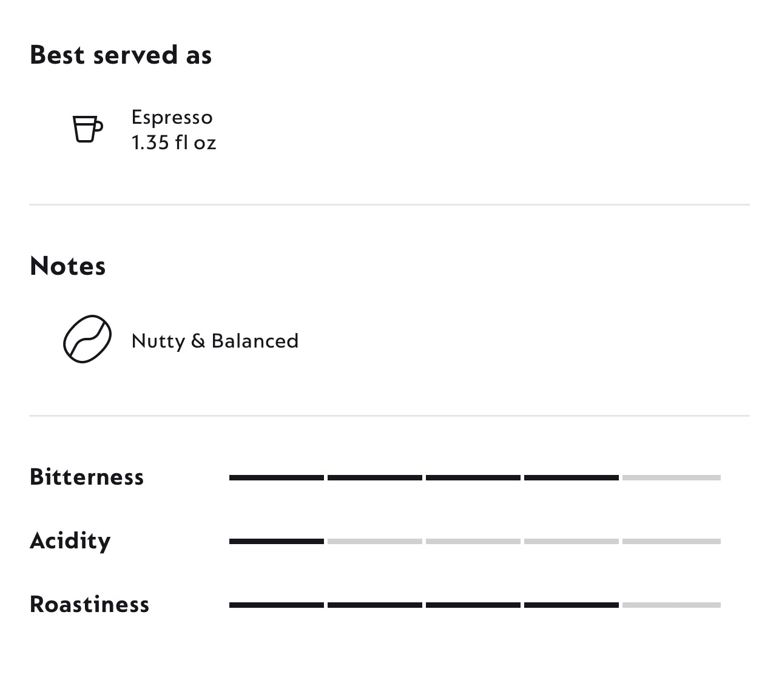Set Acidity to the second bar segment

[x=375, y=542]
